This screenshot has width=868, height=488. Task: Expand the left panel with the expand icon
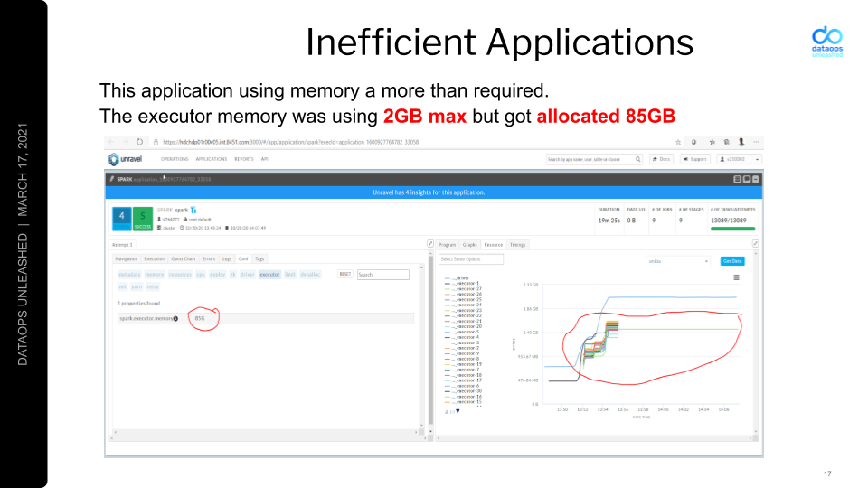coord(430,243)
